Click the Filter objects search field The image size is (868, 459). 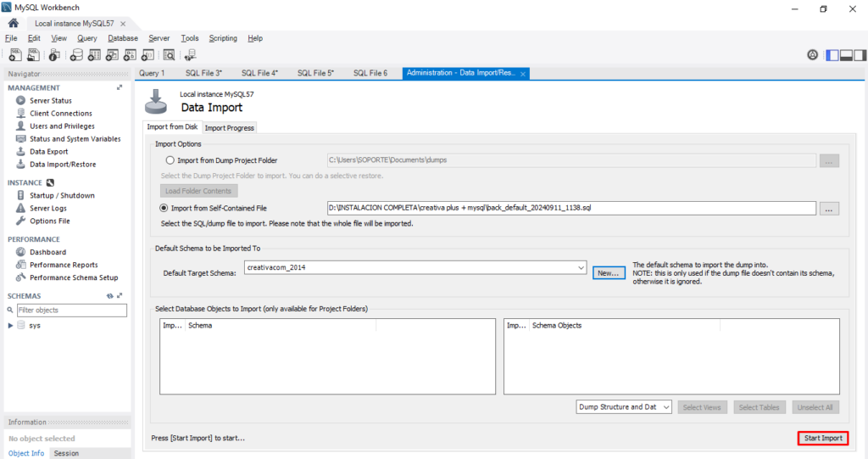[72, 310]
